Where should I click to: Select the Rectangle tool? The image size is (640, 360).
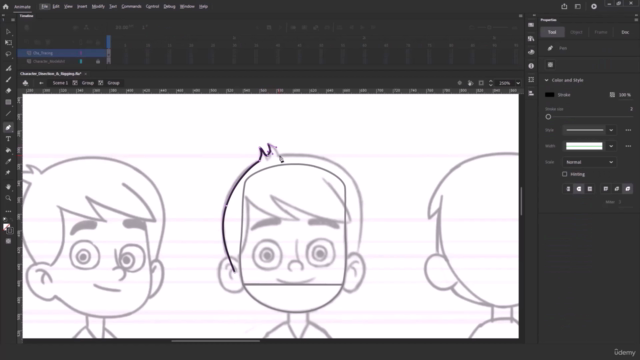tap(8, 102)
